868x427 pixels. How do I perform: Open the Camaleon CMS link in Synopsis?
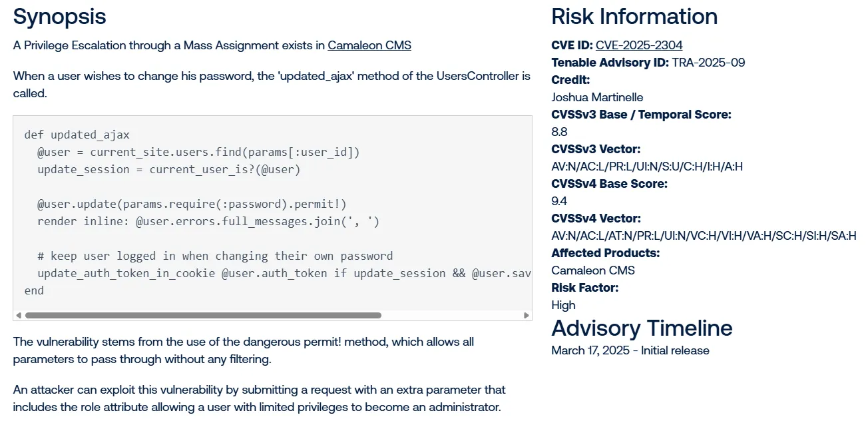pyautogui.click(x=369, y=45)
